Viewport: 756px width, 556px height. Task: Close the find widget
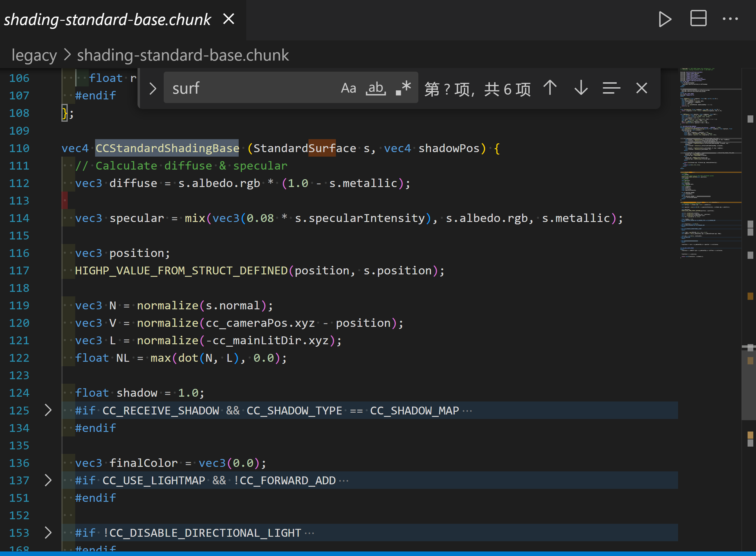642,88
